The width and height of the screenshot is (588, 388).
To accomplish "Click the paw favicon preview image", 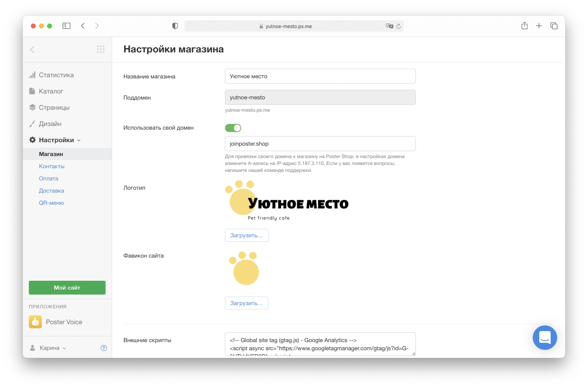I will coord(244,268).
